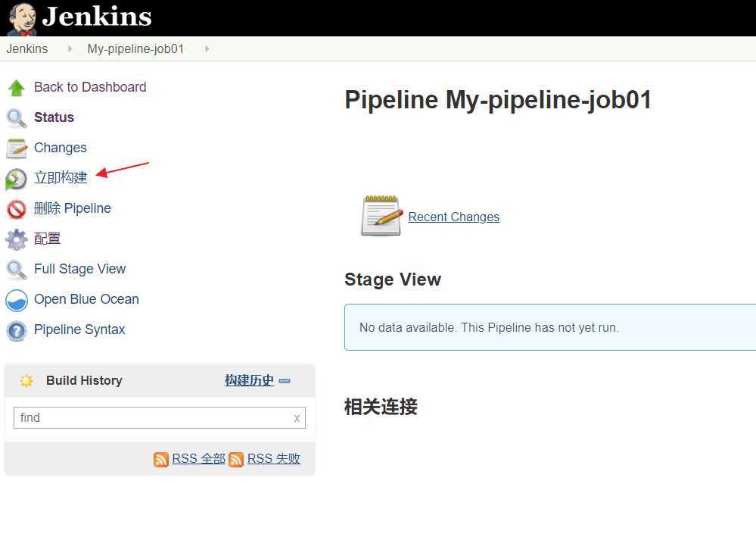Click the Pipeline Syntax help icon
The height and width of the screenshot is (534, 756).
[17, 331]
